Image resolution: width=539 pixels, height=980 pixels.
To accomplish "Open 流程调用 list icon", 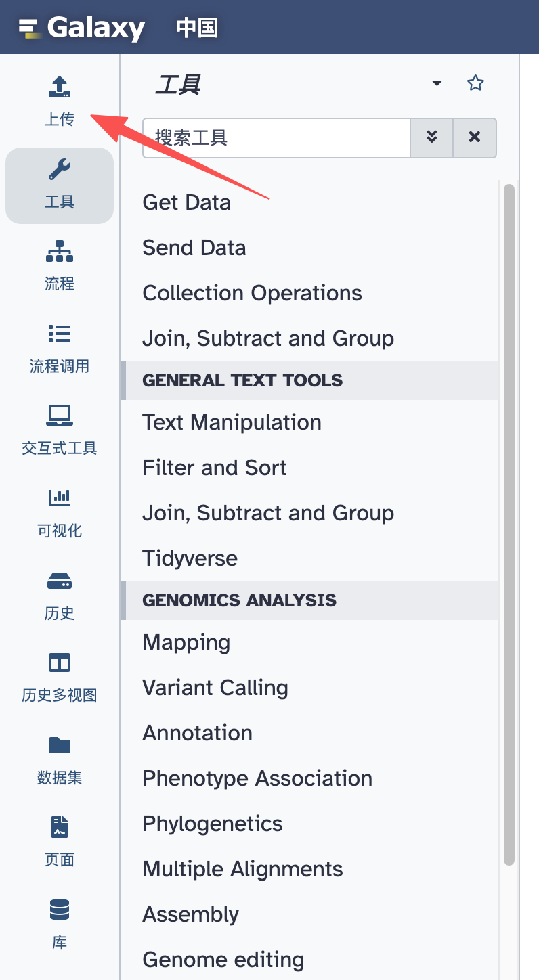I will [x=60, y=334].
